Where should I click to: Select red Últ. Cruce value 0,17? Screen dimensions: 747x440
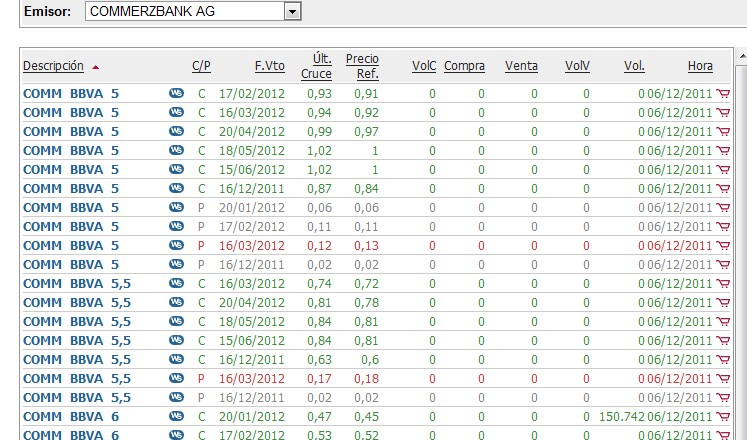[319, 379]
